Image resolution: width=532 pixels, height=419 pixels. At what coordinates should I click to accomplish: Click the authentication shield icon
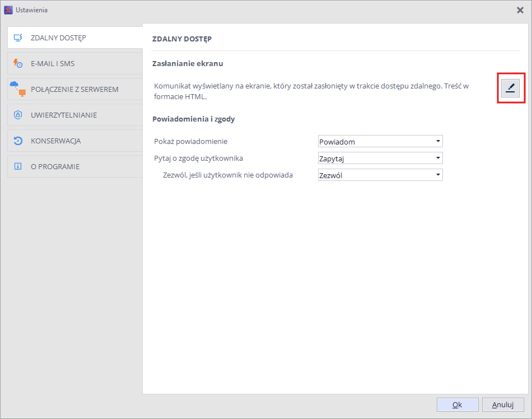tap(18, 115)
